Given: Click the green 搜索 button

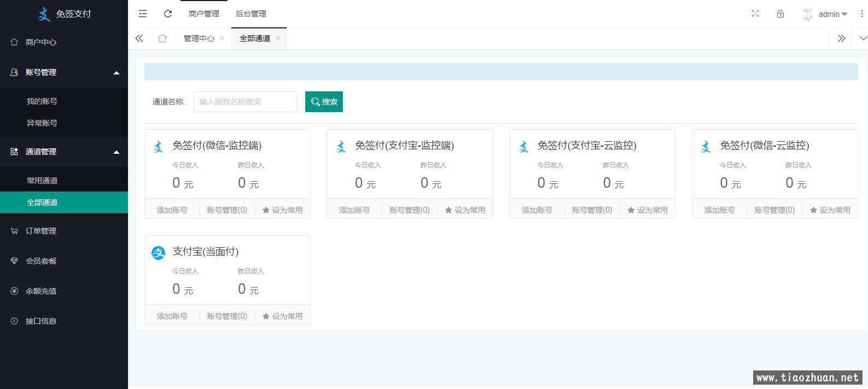Looking at the screenshot, I should [324, 102].
